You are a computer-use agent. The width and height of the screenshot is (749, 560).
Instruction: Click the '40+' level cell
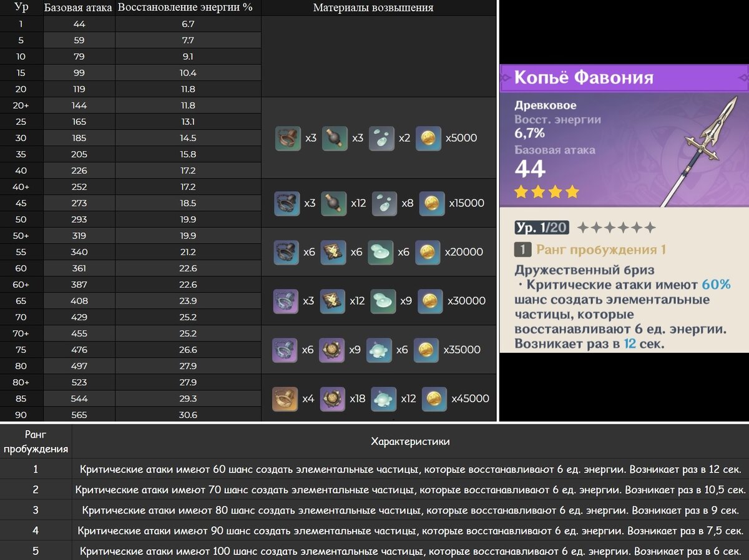coord(21,187)
